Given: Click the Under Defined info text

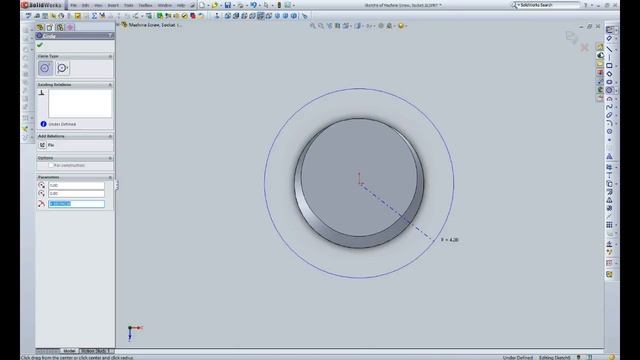Looking at the screenshot, I should (62, 124).
